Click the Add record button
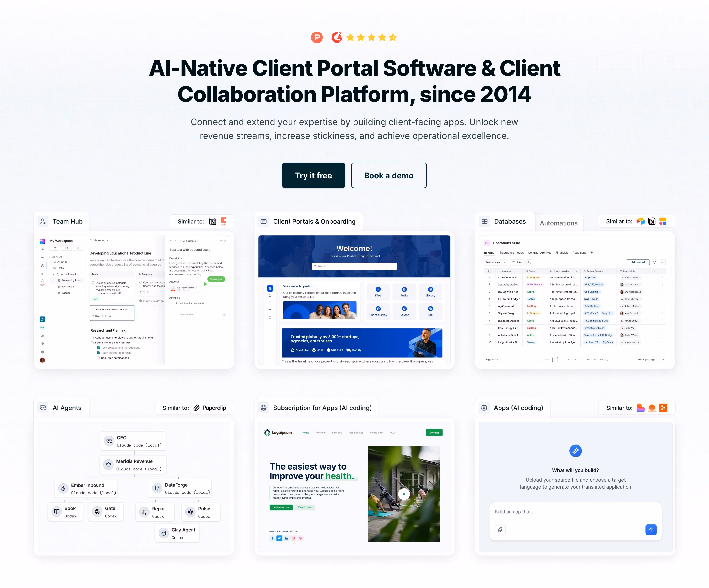 coord(638,262)
